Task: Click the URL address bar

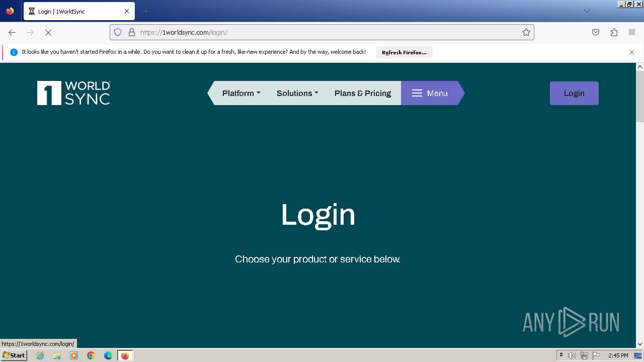Action: 322,32
